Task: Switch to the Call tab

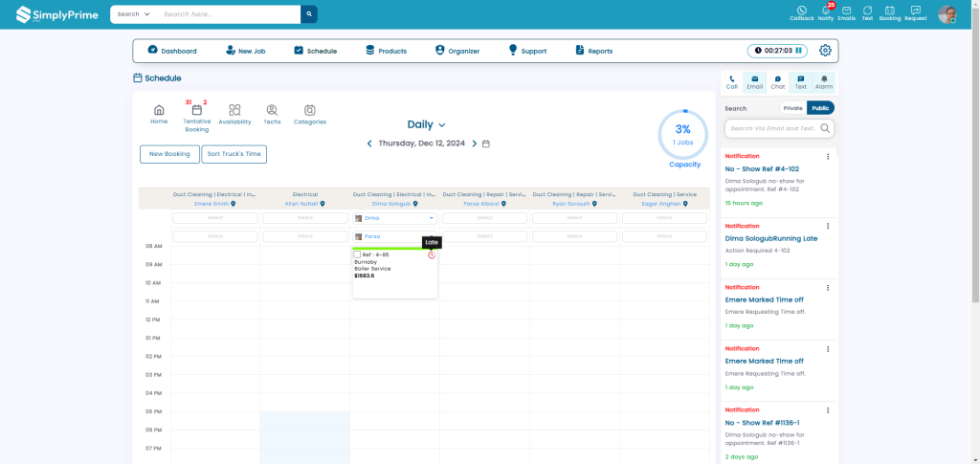Action: point(731,82)
